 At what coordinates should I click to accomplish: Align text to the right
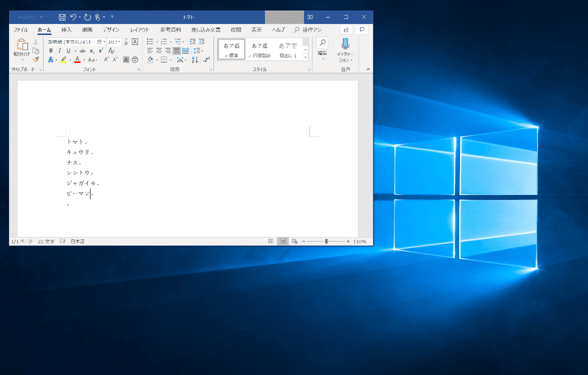click(x=167, y=50)
